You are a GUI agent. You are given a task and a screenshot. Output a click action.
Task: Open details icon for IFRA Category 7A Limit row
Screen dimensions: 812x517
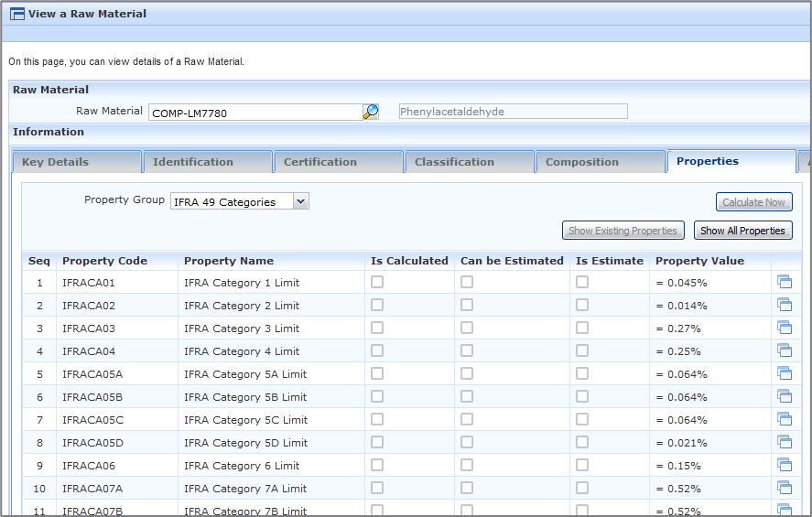[785, 488]
